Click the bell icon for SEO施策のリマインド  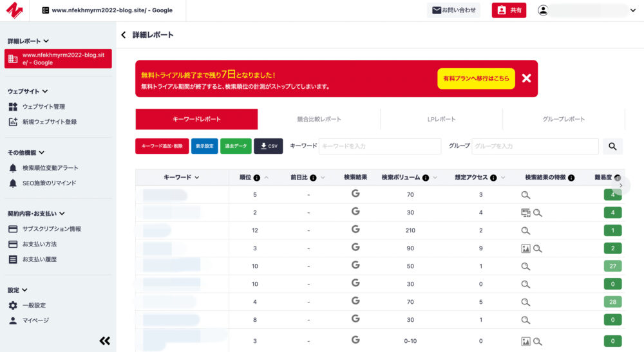[x=13, y=183]
